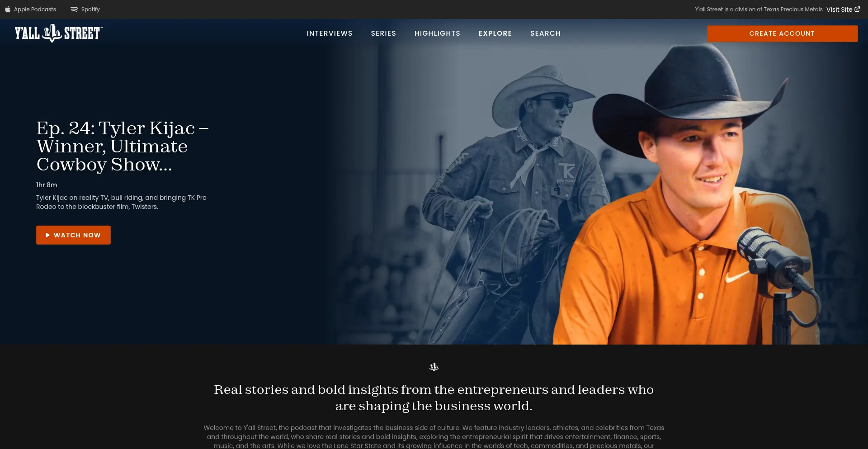The height and width of the screenshot is (449, 868).
Task: Go to the Interviews menu item
Action: pos(329,33)
